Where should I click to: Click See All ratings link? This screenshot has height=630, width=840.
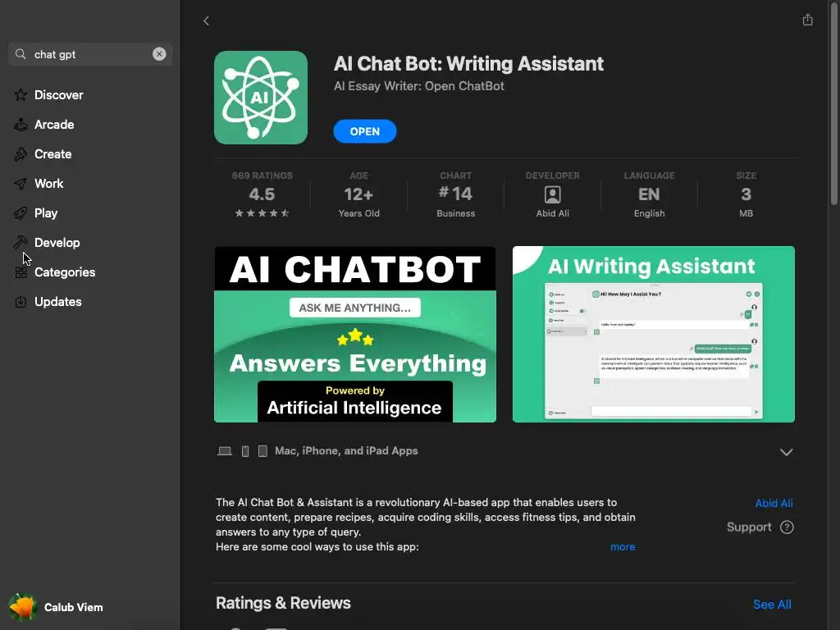coord(772,605)
